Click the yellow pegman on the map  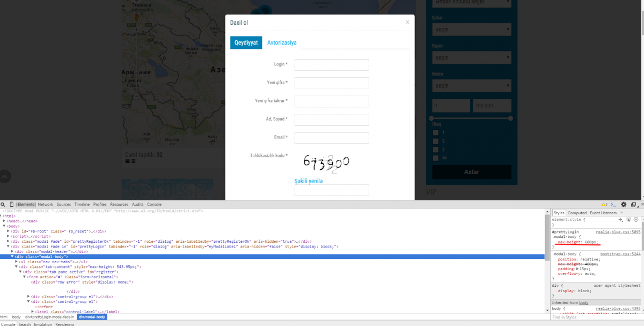(136, 16)
